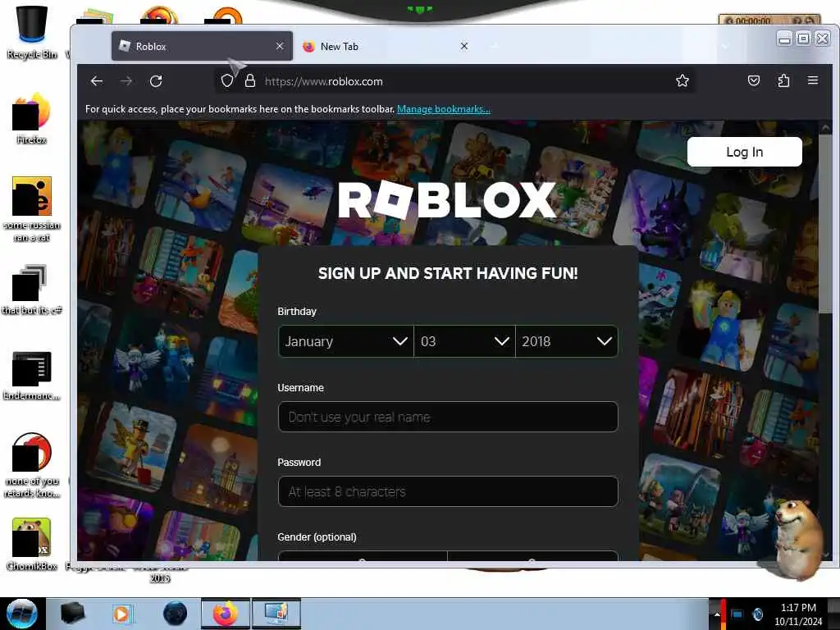Image resolution: width=840 pixels, height=630 pixels.
Task: Expand the birthday month dropdown showing January
Action: point(345,341)
